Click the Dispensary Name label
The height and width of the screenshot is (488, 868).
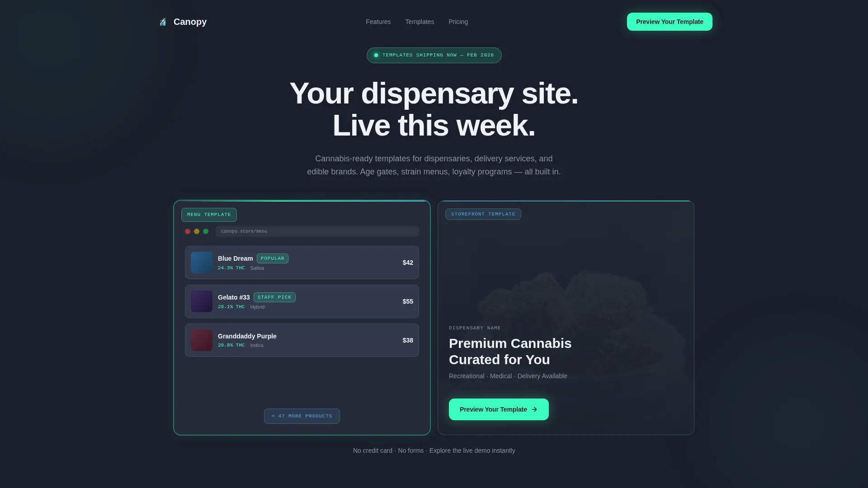475,328
